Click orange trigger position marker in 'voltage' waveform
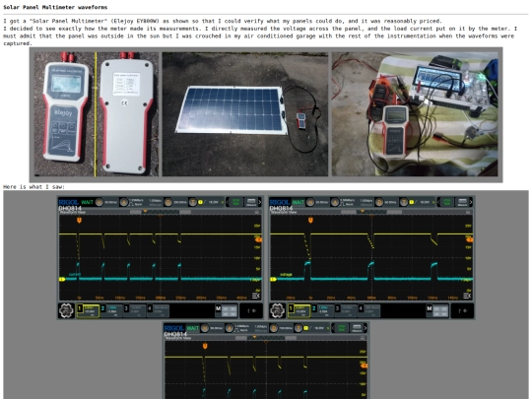532x399 pixels. (310, 221)
